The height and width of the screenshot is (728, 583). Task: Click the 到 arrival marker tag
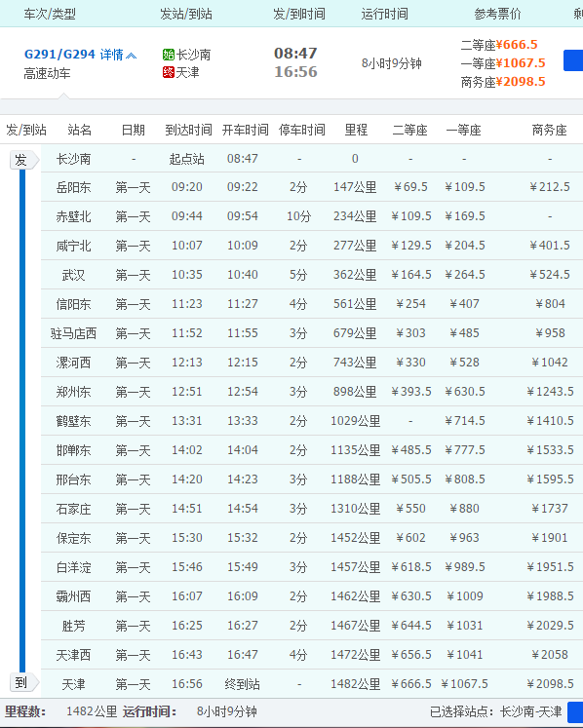pos(24,682)
